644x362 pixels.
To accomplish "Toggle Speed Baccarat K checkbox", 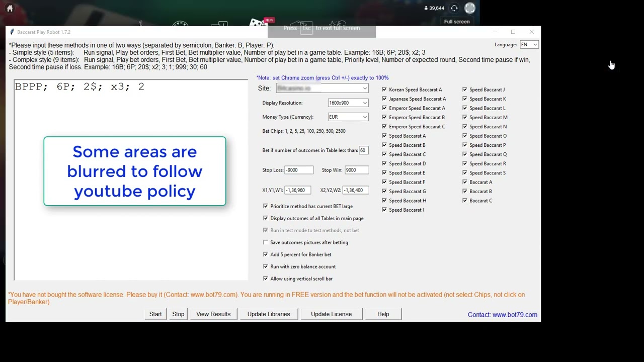I will 465,99.
